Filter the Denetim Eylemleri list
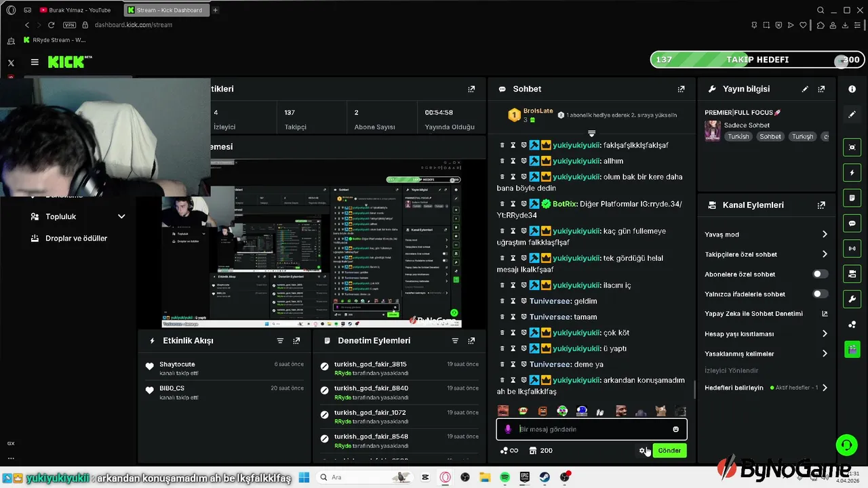The image size is (868, 488). click(455, 341)
